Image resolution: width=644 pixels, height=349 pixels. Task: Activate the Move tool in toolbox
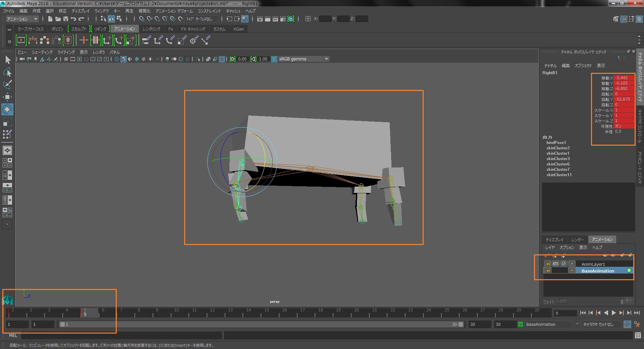click(7, 97)
